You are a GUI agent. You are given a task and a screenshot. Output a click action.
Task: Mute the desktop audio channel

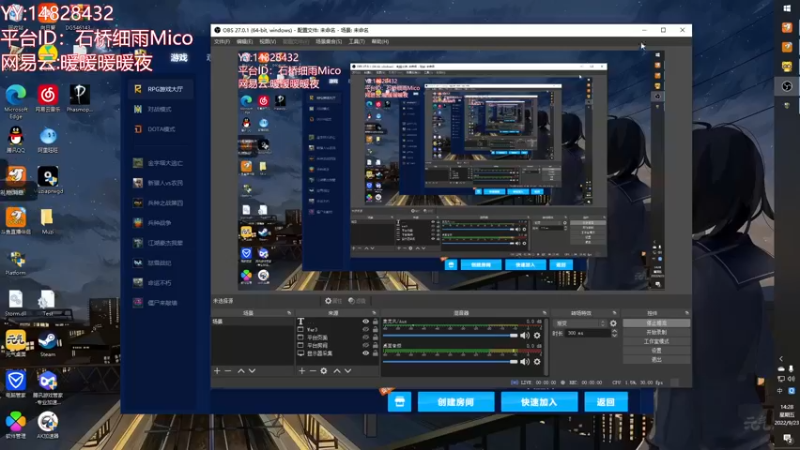click(524, 361)
